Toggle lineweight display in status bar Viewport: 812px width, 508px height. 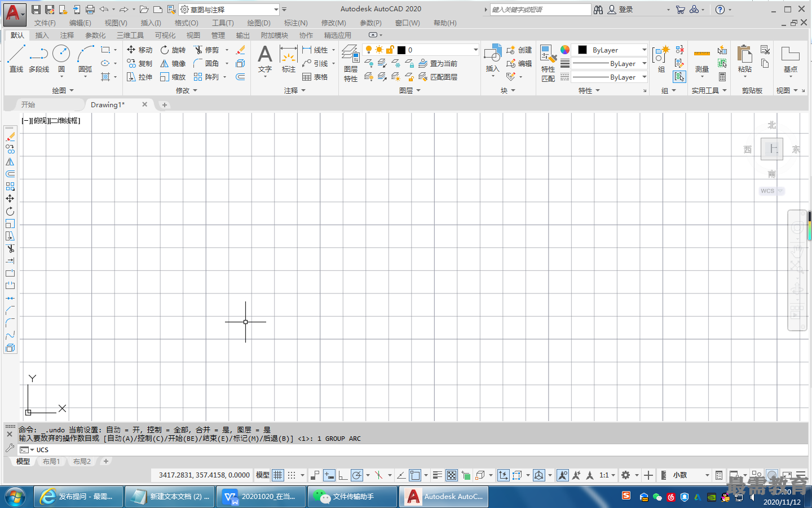(438, 475)
